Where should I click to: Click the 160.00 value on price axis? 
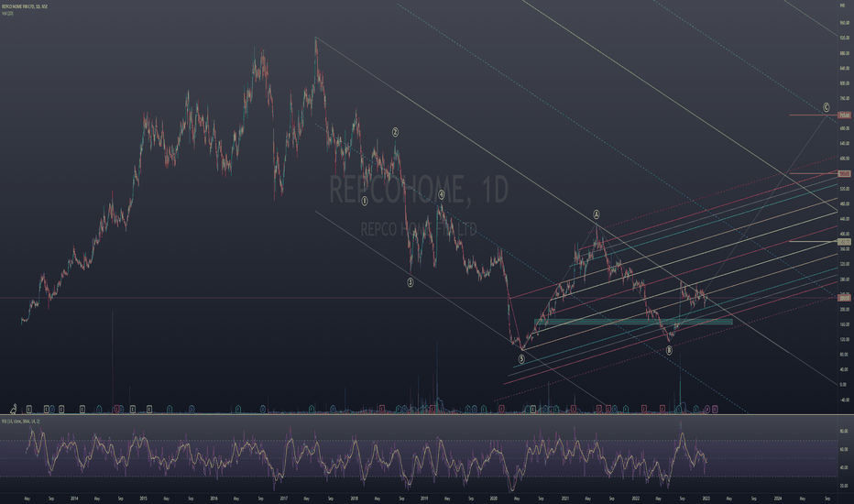[844, 324]
